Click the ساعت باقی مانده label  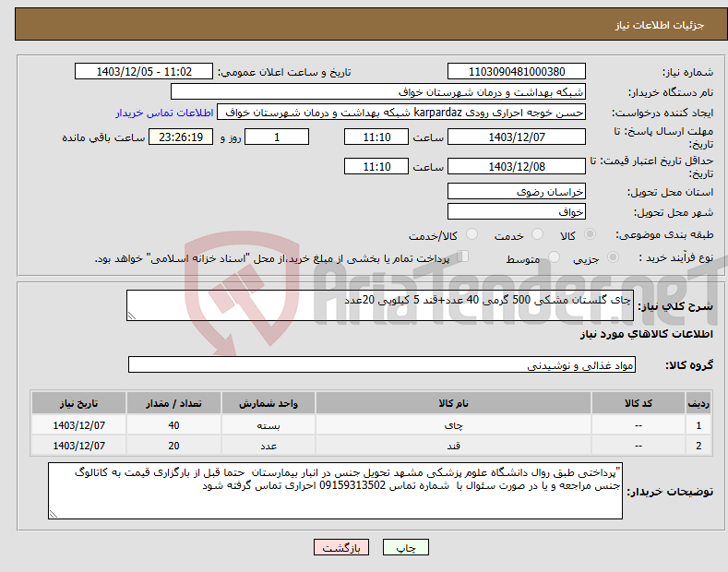pyautogui.click(x=103, y=137)
